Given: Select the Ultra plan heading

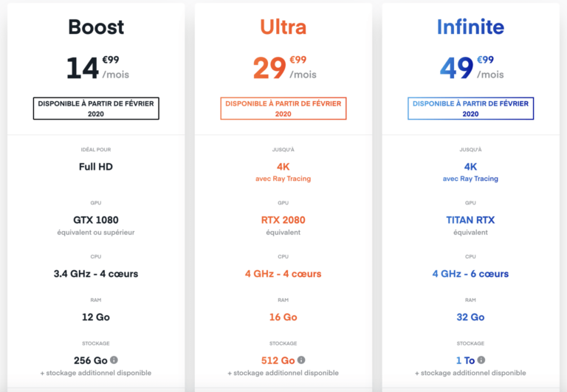Looking at the screenshot, I should pyautogui.click(x=283, y=27).
